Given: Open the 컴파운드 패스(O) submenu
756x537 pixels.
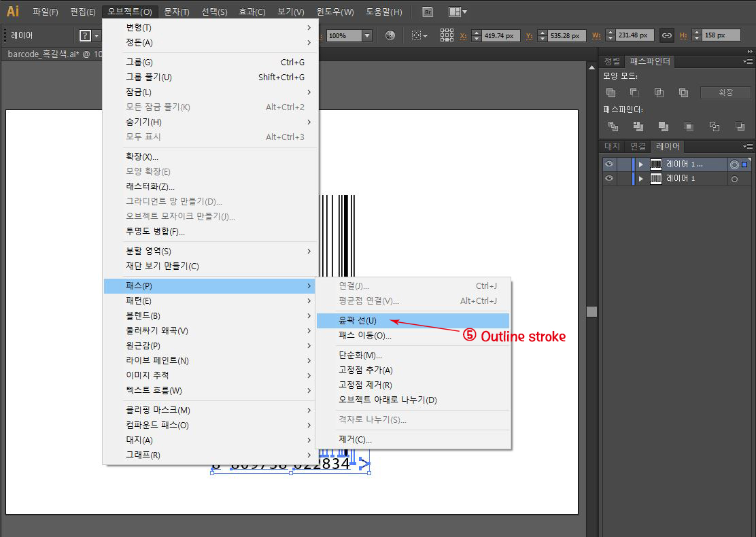Looking at the screenshot, I should coord(209,425).
